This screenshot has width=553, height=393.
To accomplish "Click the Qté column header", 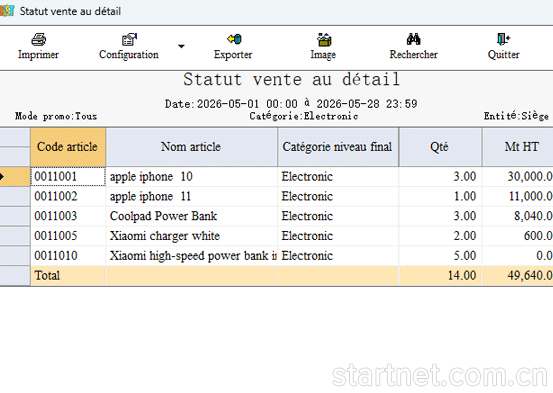I will 440,147.
